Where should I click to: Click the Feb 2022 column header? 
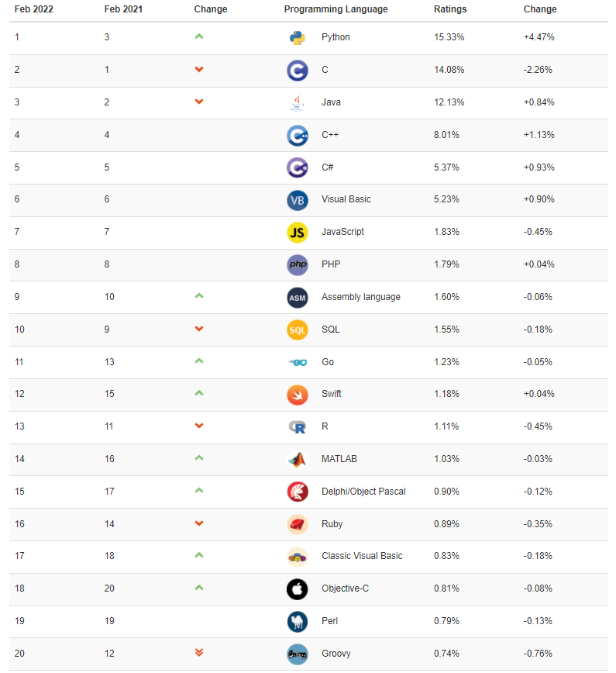pyautogui.click(x=33, y=9)
